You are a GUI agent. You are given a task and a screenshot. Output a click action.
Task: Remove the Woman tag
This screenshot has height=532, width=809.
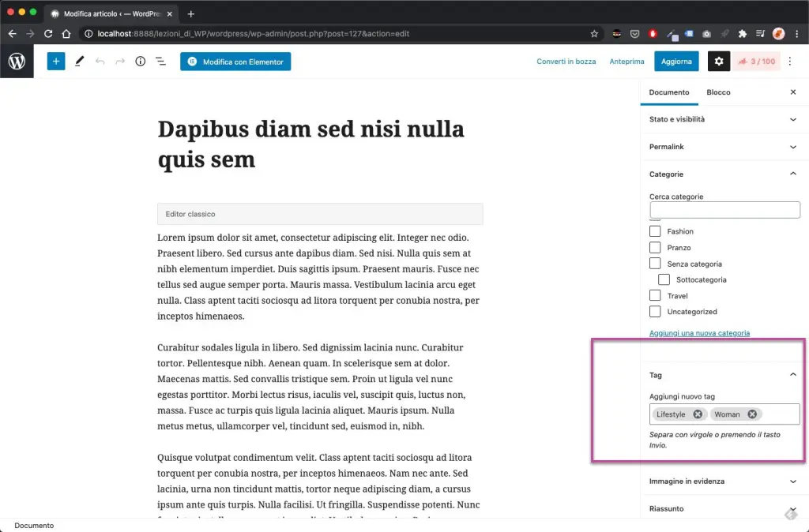[752, 414]
